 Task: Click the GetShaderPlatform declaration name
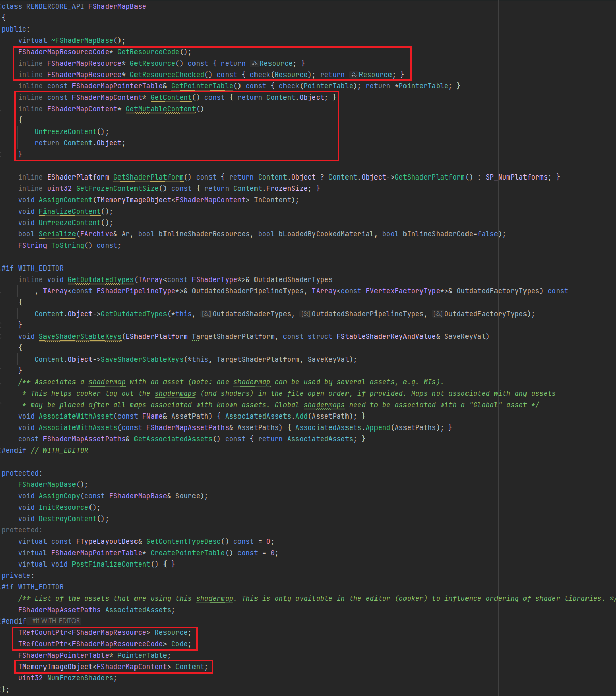(148, 177)
